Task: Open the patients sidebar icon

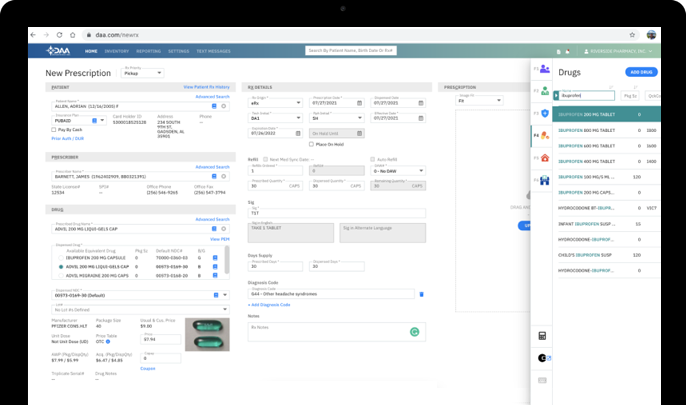Action: (544, 70)
